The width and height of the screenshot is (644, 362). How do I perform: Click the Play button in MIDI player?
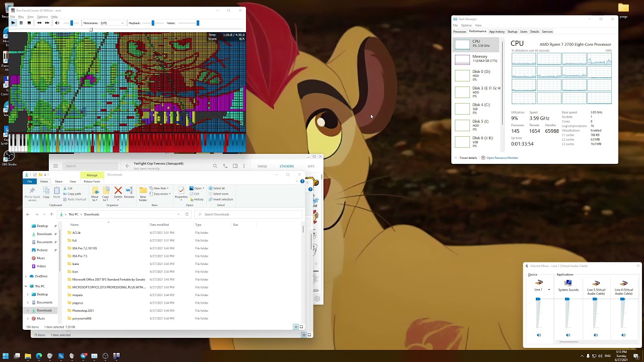click(13, 23)
